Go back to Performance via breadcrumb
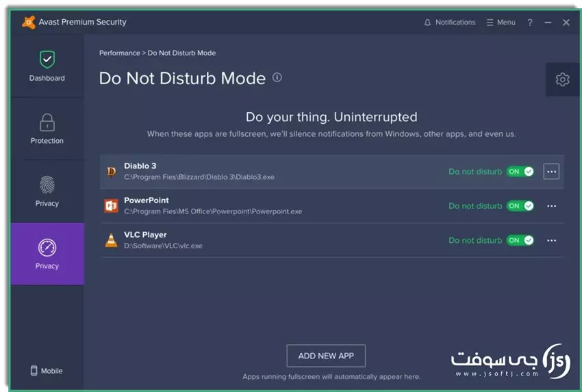The height and width of the screenshot is (392, 582). (120, 53)
